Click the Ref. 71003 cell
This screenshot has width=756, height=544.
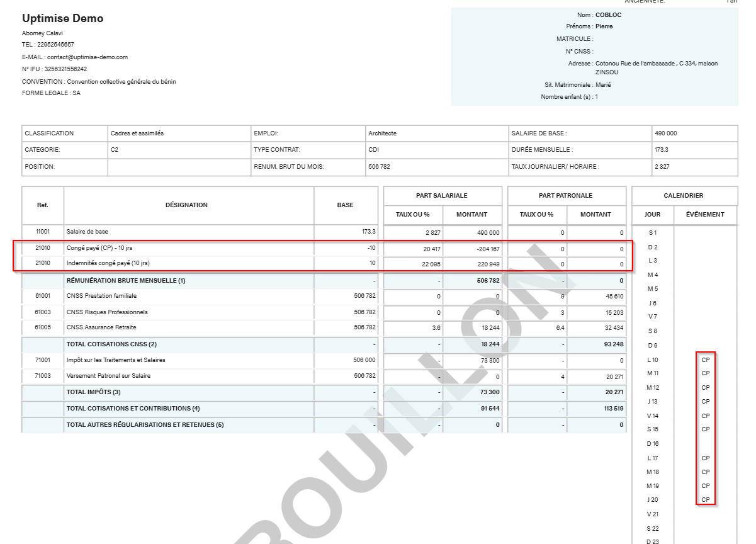point(43,376)
